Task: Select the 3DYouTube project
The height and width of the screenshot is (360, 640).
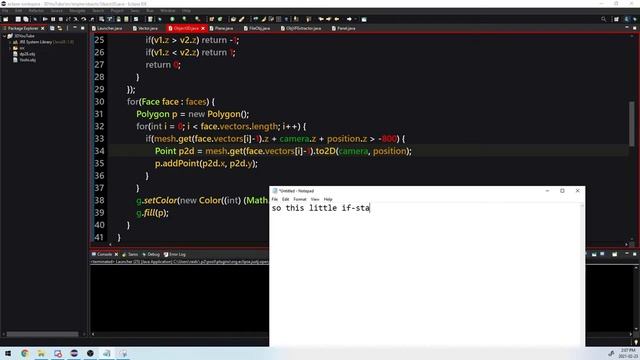Action: (x=24, y=36)
